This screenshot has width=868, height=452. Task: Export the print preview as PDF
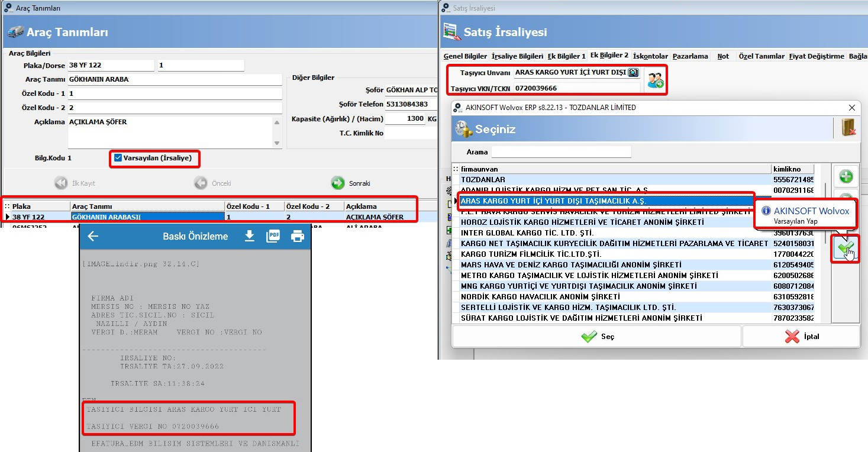point(273,237)
